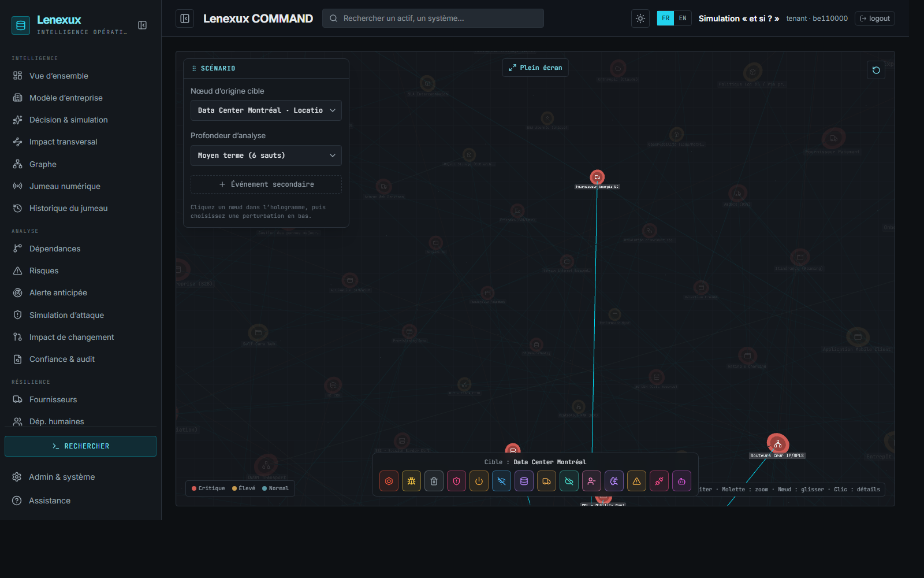
Task: Click the Plein écran button
Action: click(535, 68)
